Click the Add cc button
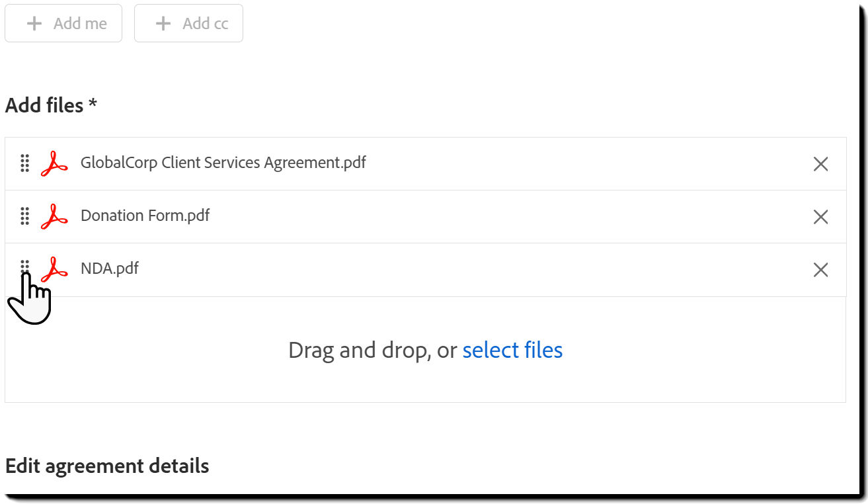 [188, 23]
